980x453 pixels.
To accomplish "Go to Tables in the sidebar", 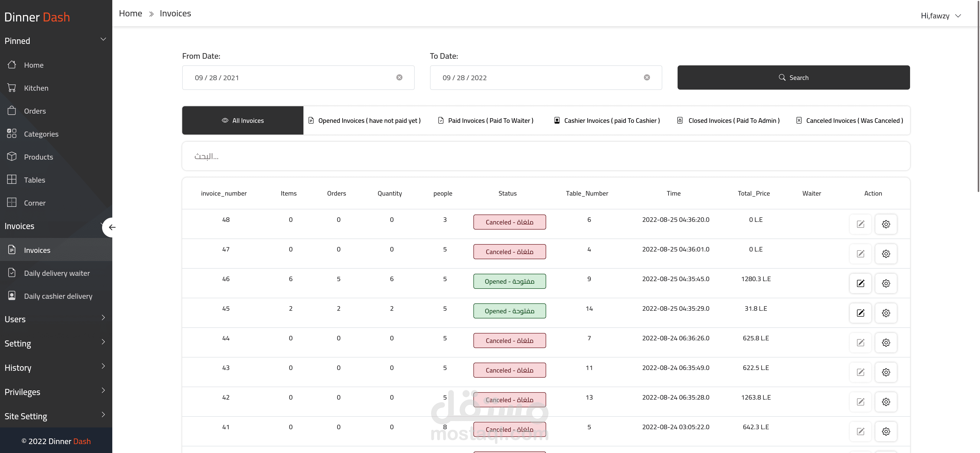I will coord(34,180).
